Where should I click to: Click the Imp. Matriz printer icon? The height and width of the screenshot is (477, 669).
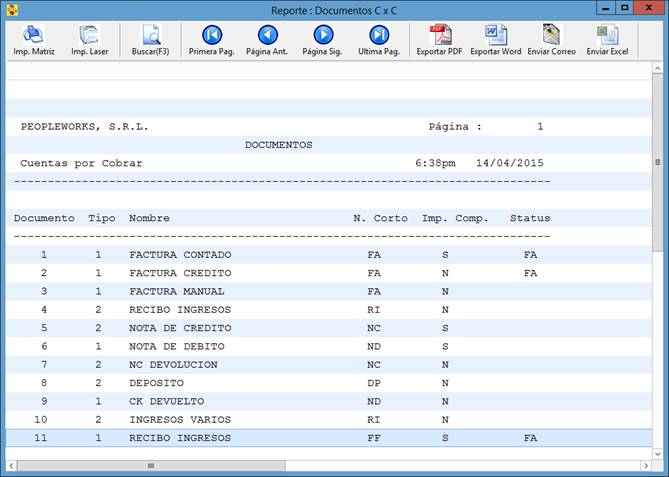pos(33,40)
